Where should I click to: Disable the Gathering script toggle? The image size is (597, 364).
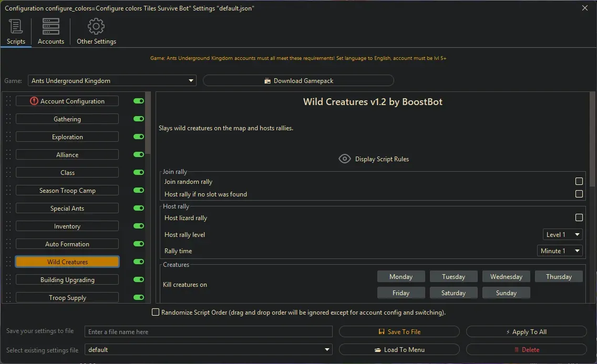[x=139, y=119]
